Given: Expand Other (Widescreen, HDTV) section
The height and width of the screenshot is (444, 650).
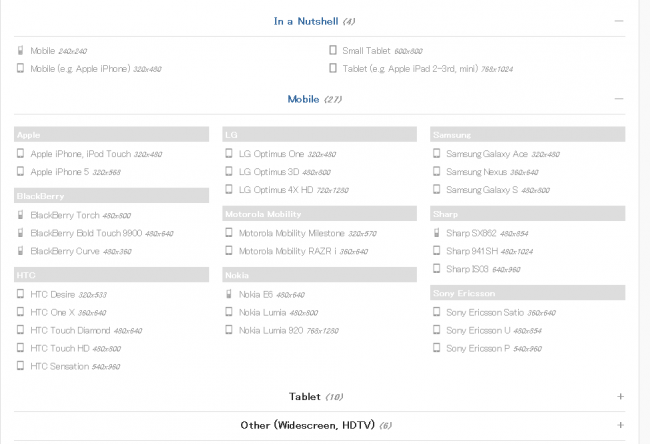Looking at the screenshot, I should click(620, 425).
